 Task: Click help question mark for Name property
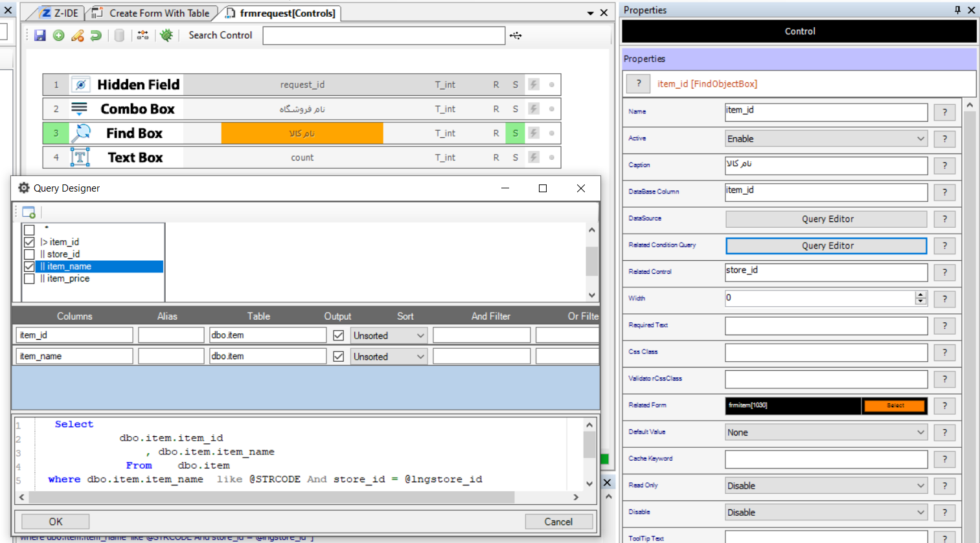[x=945, y=112]
